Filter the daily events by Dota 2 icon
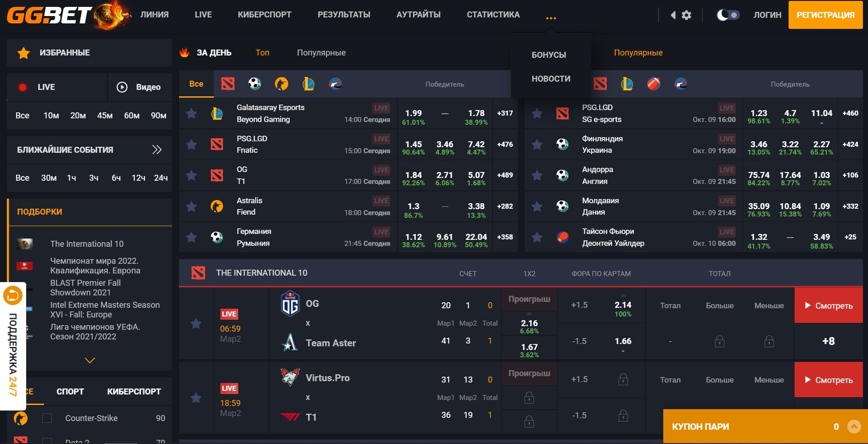 [228, 84]
